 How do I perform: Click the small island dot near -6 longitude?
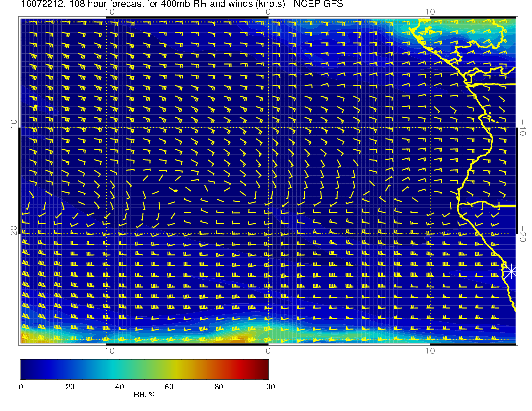(175, 191)
